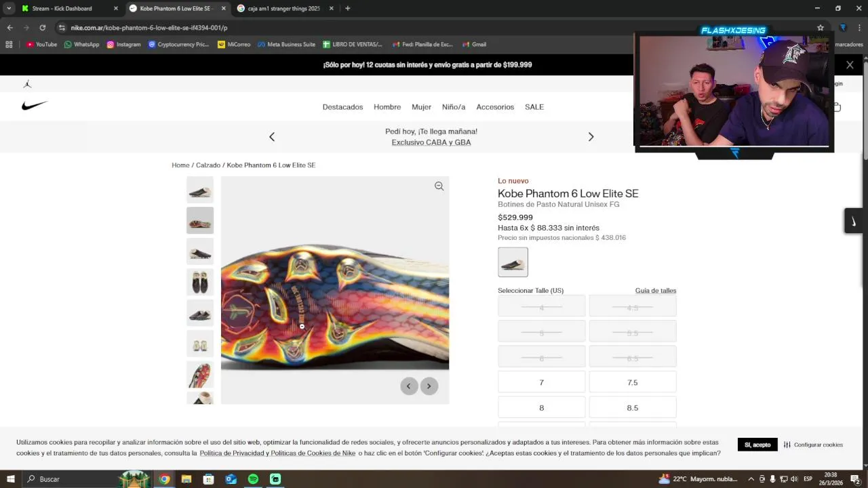Open Política de Privacidad y Cookies link
Viewport: 868px width, 488px height.
click(x=277, y=453)
